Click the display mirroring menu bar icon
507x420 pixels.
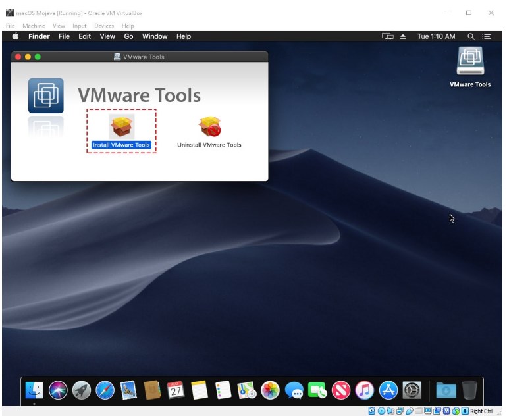coord(388,36)
